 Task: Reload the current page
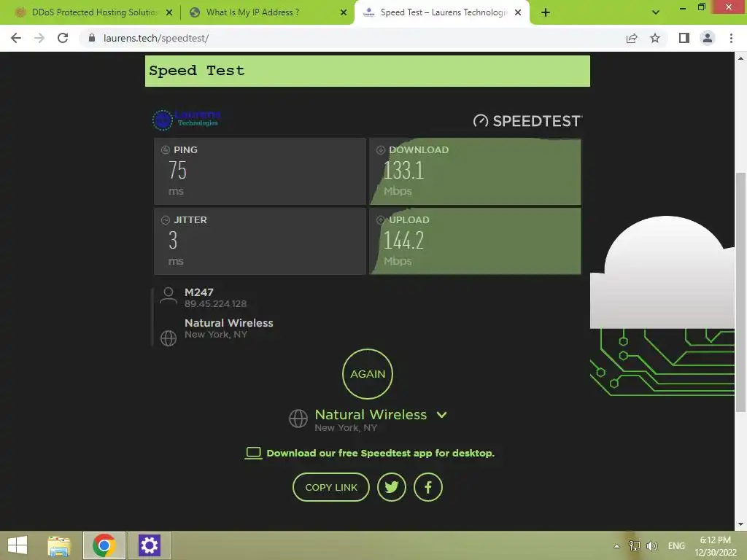pos(63,38)
